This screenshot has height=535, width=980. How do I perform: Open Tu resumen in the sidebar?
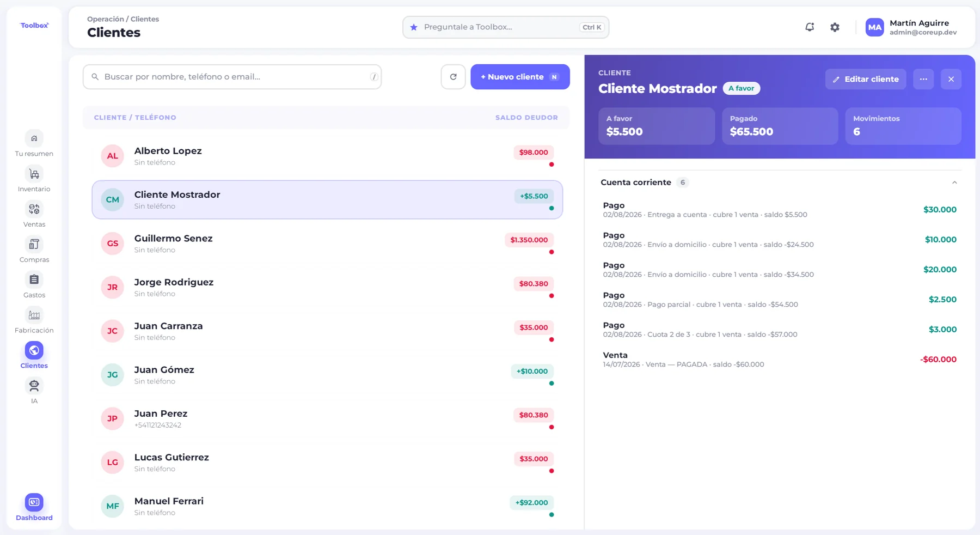(x=34, y=144)
